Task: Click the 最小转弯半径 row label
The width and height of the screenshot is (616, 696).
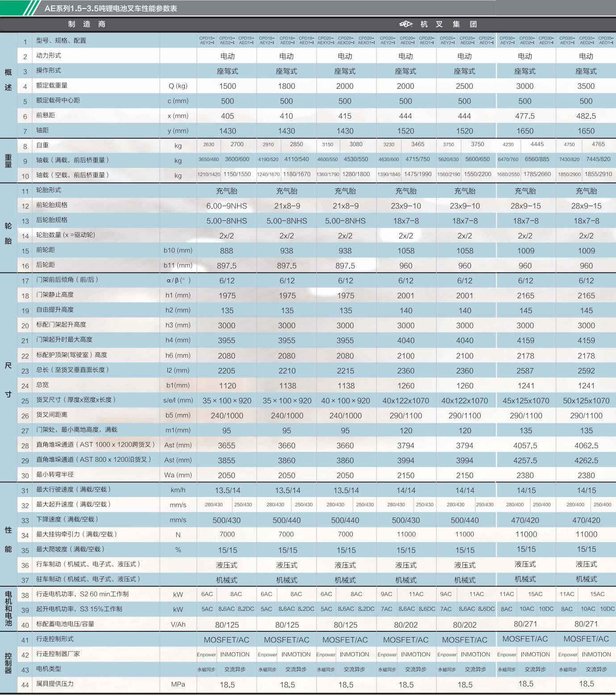Action: (x=55, y=474)
